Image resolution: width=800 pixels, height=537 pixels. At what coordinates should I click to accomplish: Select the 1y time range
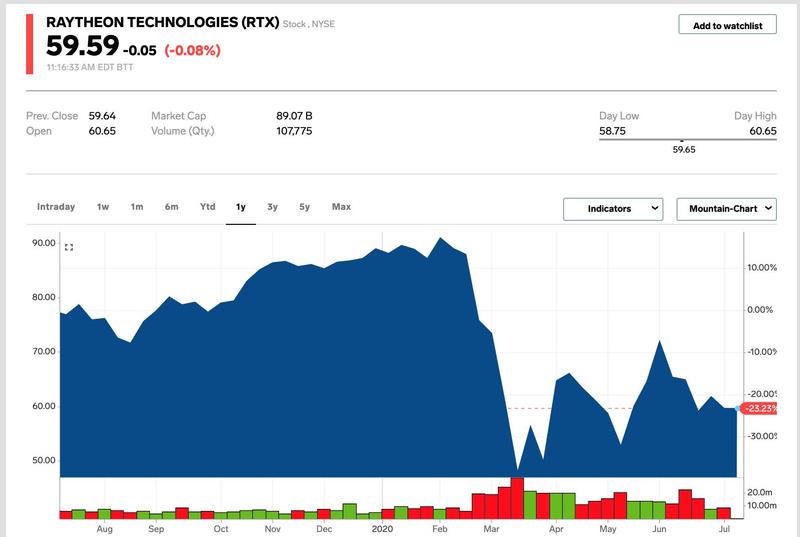click(241, 207)
